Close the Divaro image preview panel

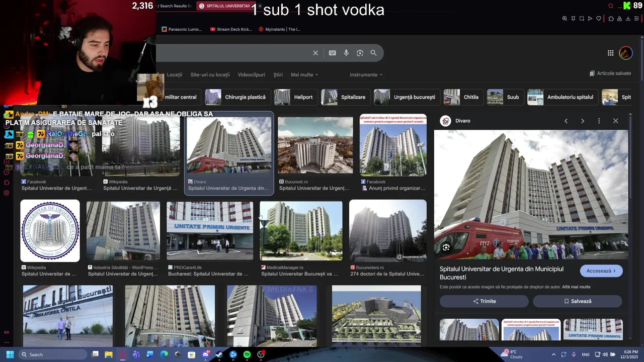pos(615,121)
